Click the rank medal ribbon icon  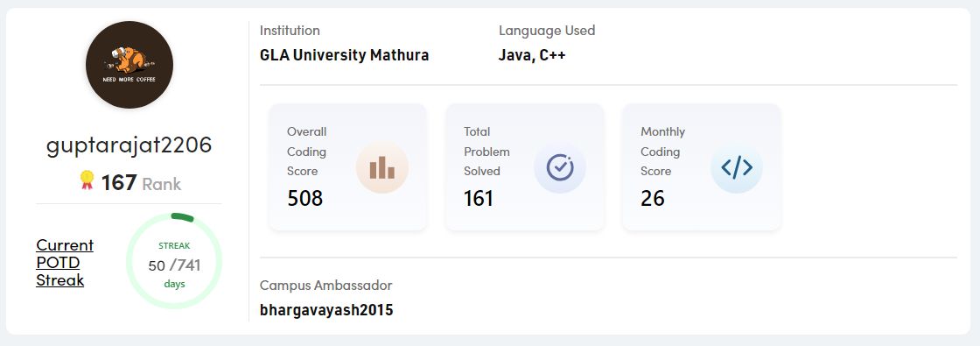click(x=87, y=180)
